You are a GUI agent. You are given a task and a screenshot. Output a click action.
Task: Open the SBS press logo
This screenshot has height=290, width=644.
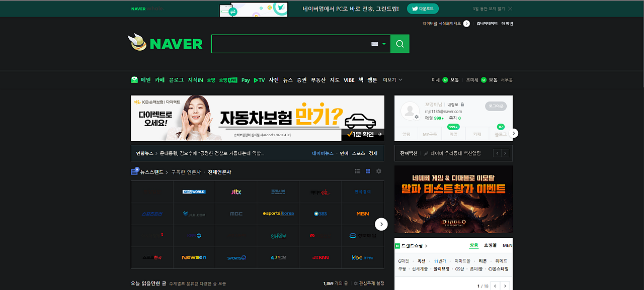click(x=320, y=214)
